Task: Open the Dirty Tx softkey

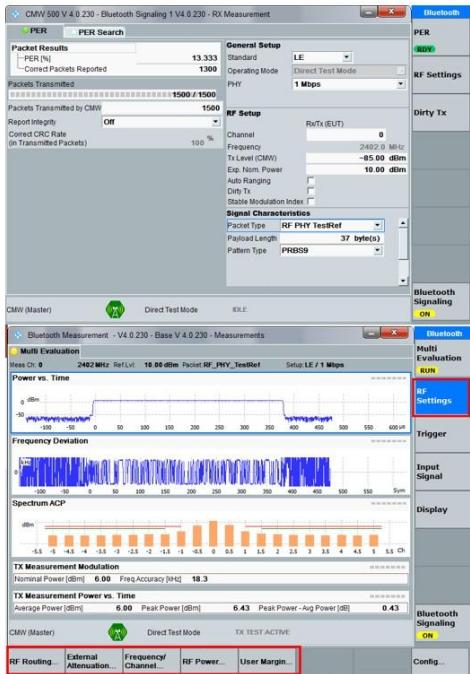Action: tap(440, 113)
